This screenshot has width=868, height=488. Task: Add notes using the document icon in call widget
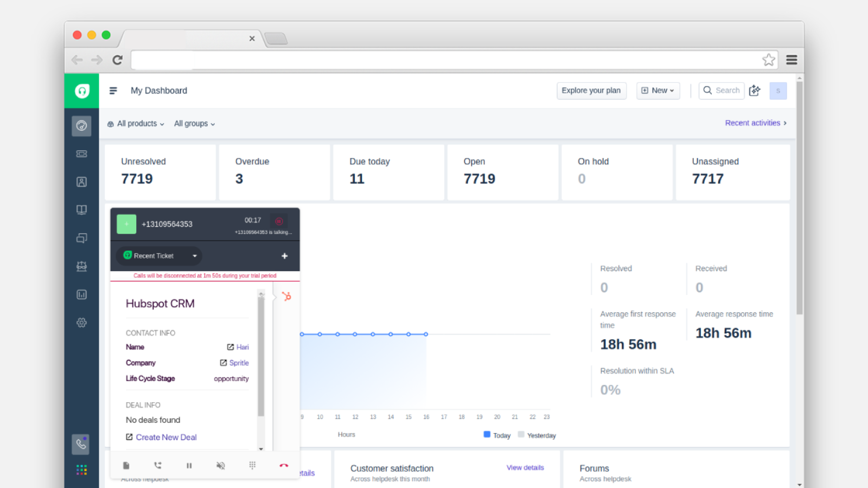(x=126, y=465)
